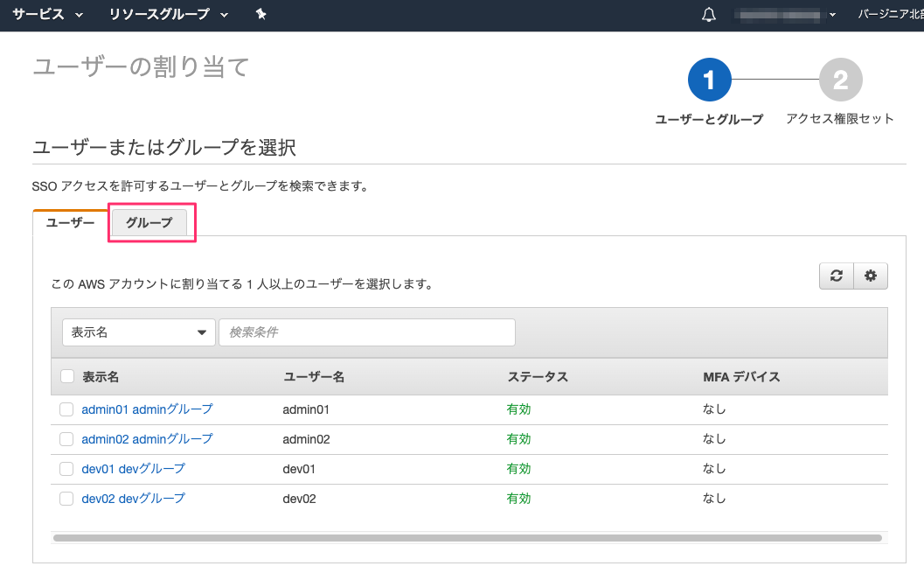
Task: Click username cell dev01
Action: pyautogui.click(x=299, y=469)
